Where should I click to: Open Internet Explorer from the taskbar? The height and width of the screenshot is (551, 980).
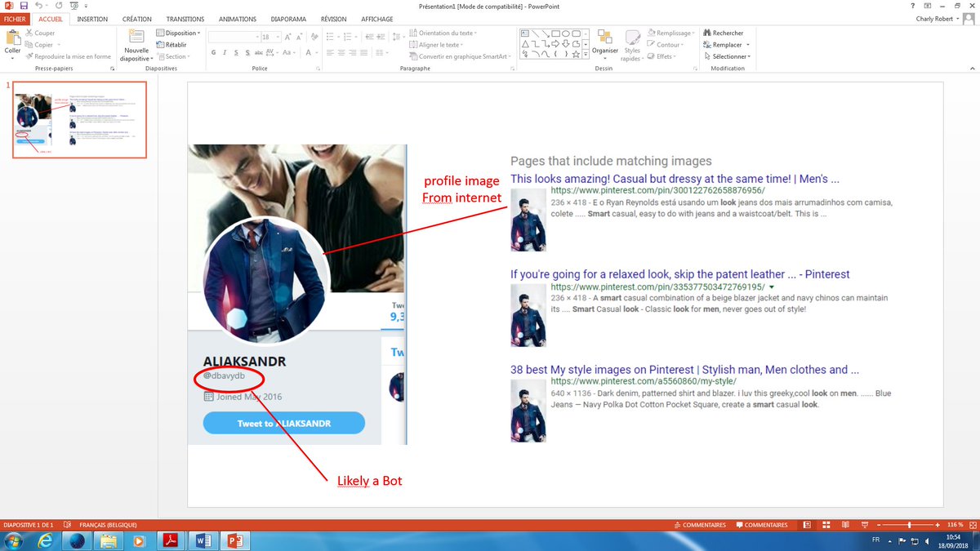pos(45,540)
